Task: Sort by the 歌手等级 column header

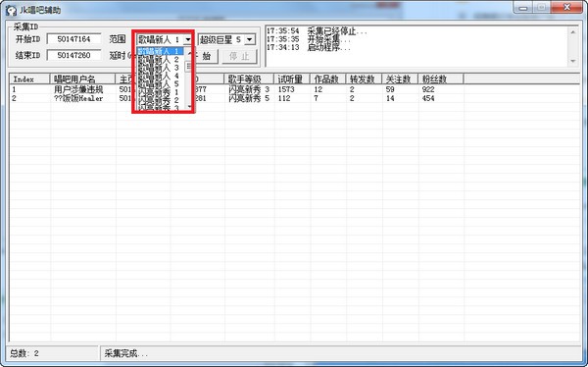Action: pyautogui.click(x=249, y=79)
